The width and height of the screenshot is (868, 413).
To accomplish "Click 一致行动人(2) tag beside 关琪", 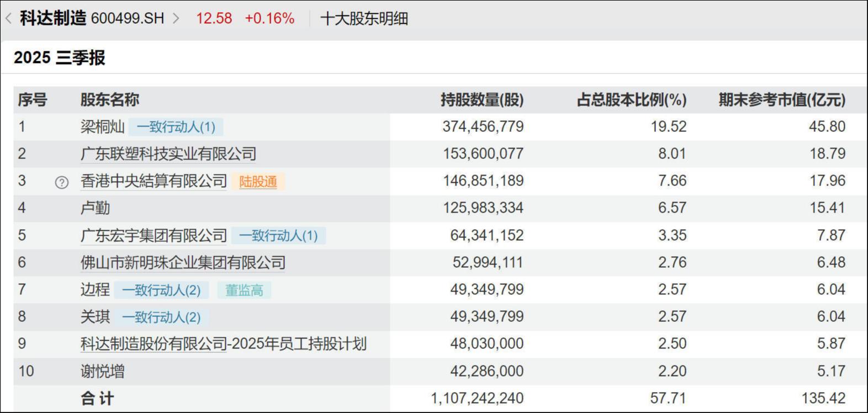I will click(162, 317).
